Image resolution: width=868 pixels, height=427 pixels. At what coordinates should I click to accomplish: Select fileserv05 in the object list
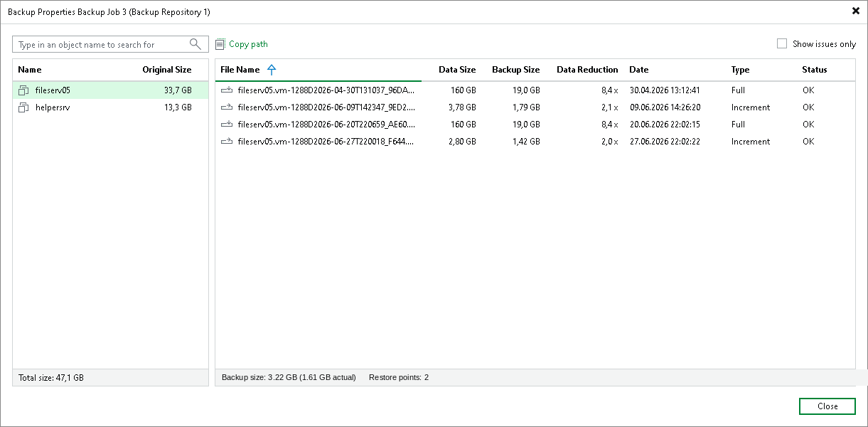point(110,90)
